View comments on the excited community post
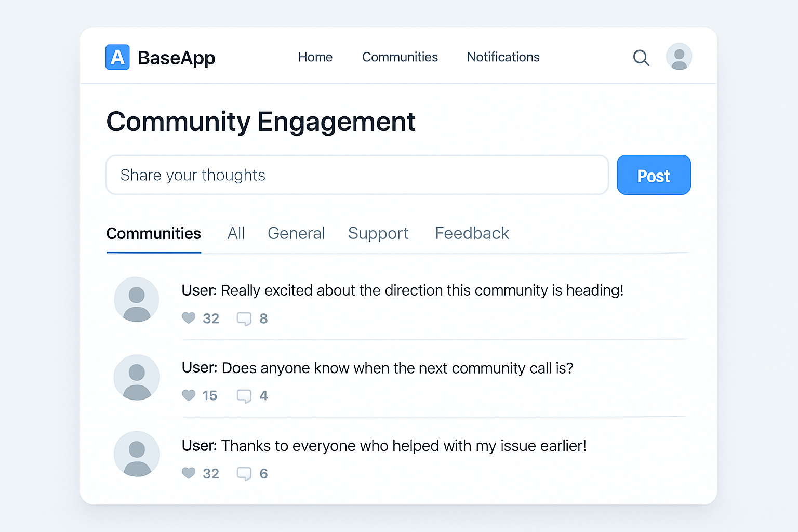 coord(244,318)
